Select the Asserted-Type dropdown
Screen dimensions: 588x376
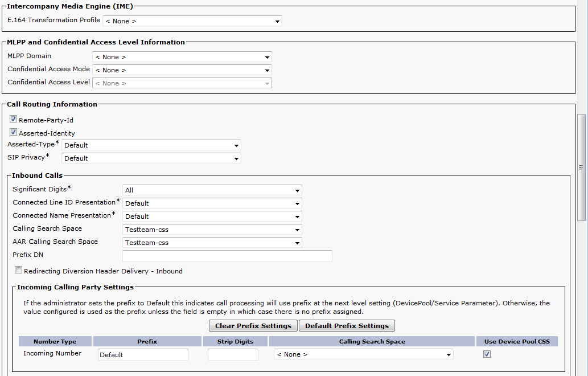tap(151, 145)
